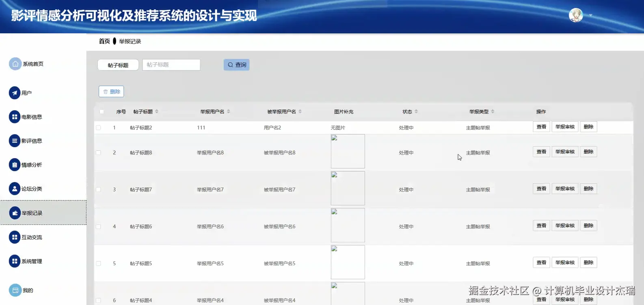This screenshot has width=644, height=305.
Task: Click the paper-plane icon beside 用户
Action: point(15,93)
